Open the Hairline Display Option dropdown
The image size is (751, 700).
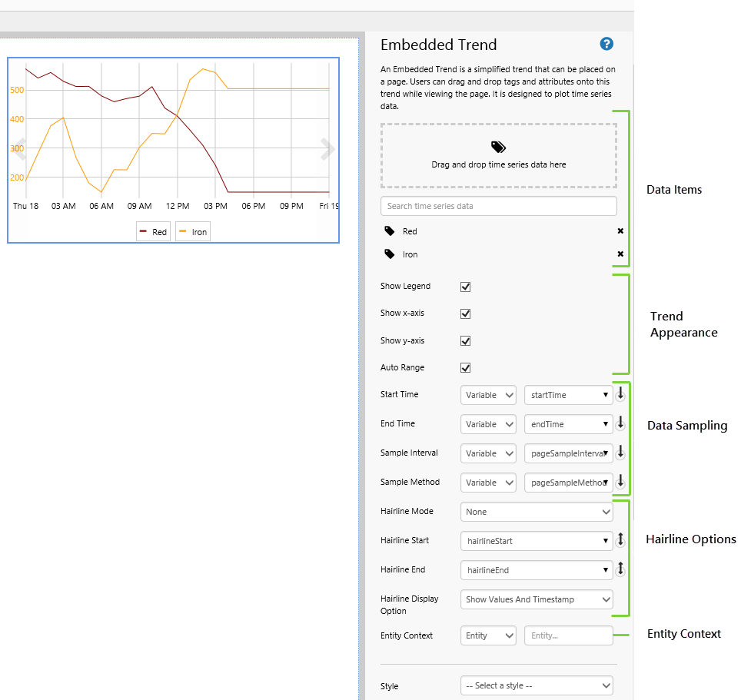[537, 599]
